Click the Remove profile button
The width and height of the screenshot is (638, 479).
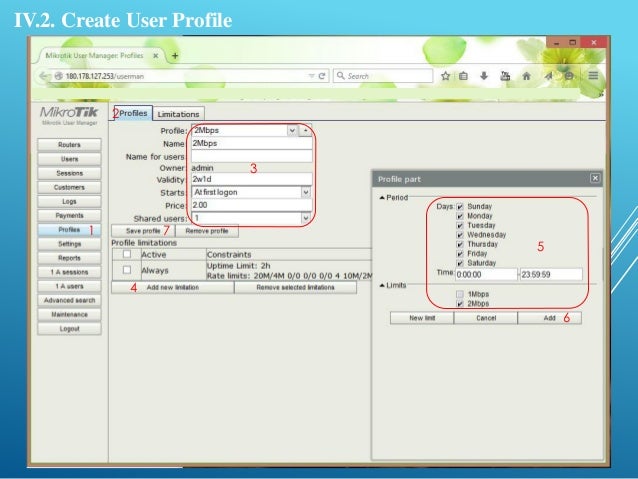coord(207,231)
